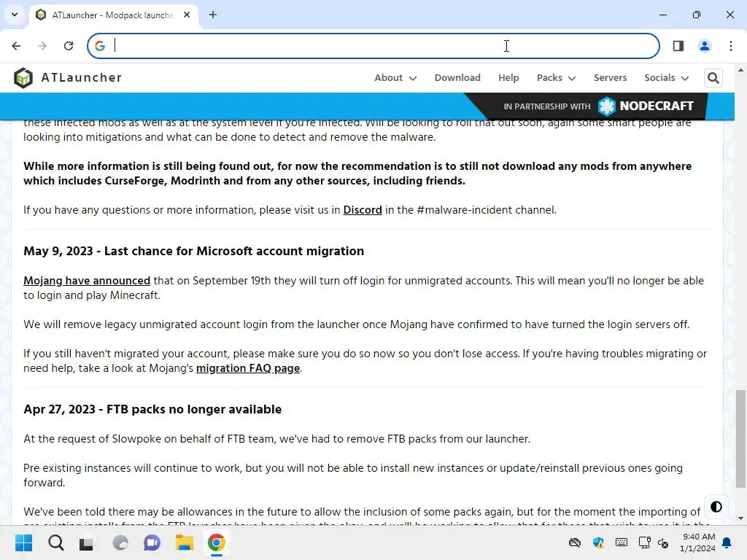Click the scrollbar down arrow
The height and width of the screenshot is (560, 747).
740,518
